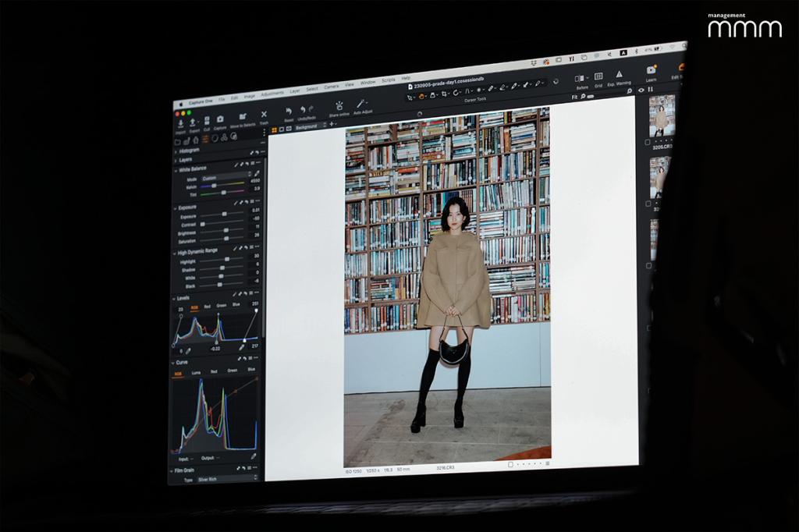Viewport: 799px width, 532px height.
Task: Open the File menu
Action: [x=222, y=99]
